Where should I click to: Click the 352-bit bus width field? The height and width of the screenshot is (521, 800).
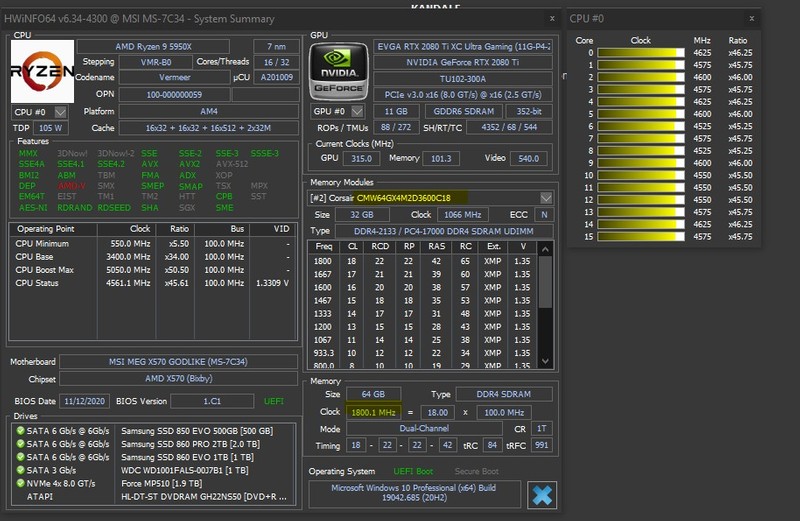point(529,111)
